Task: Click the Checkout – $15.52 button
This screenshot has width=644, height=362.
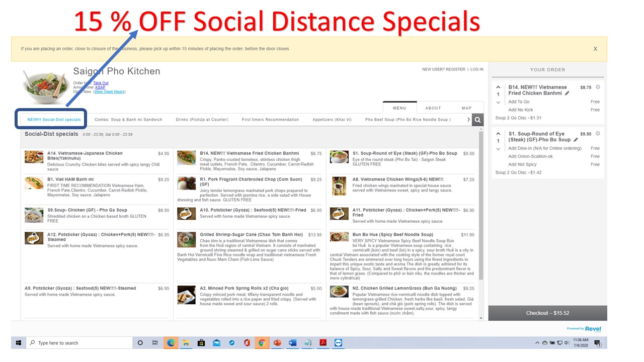Action: (547, 313)
